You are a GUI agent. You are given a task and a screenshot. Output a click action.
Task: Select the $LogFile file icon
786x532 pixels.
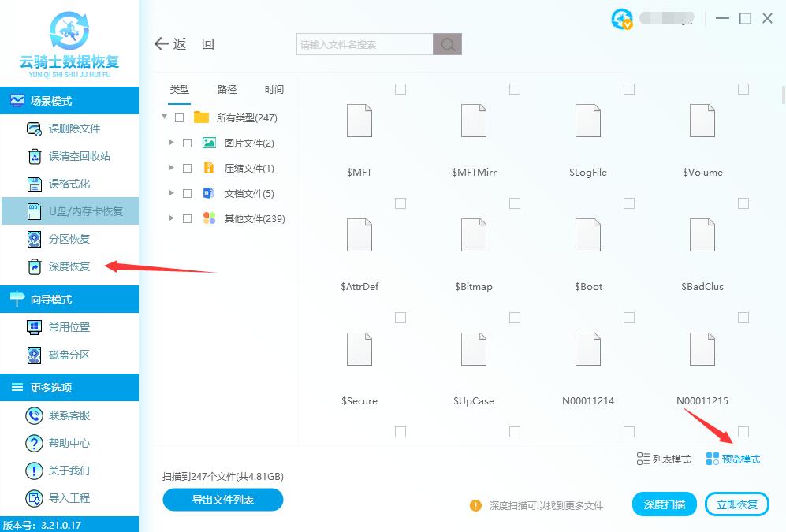click(588, 121)
